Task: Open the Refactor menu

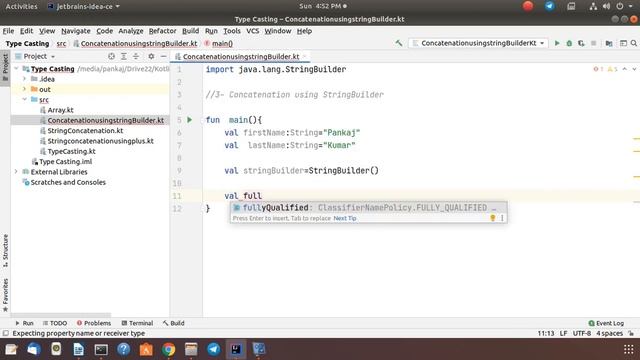Action: 162,31
